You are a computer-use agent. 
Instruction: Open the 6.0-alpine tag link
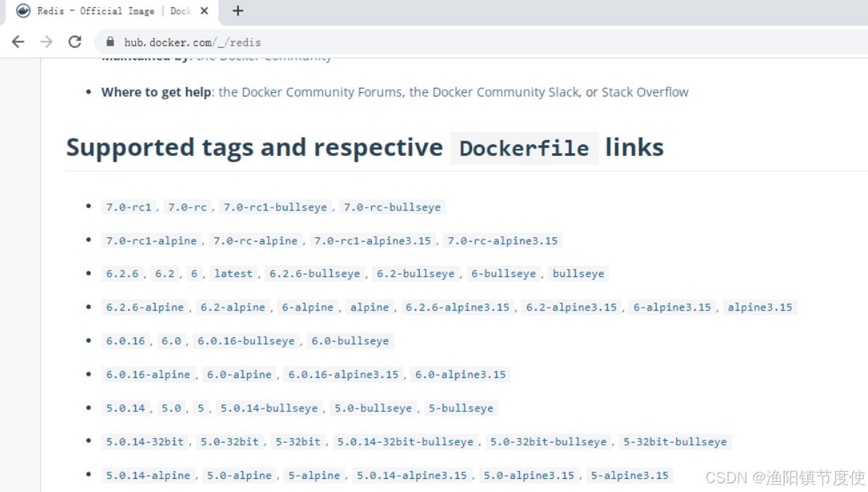click(239, 374)
